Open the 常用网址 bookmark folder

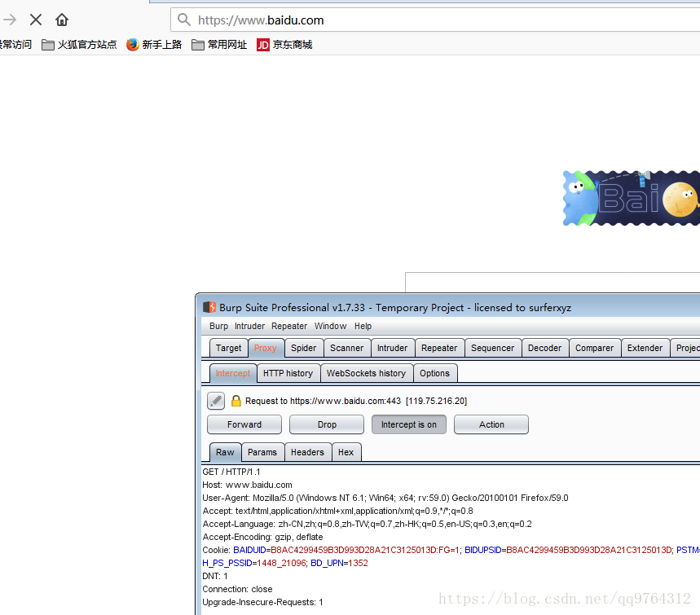point(219,45)
